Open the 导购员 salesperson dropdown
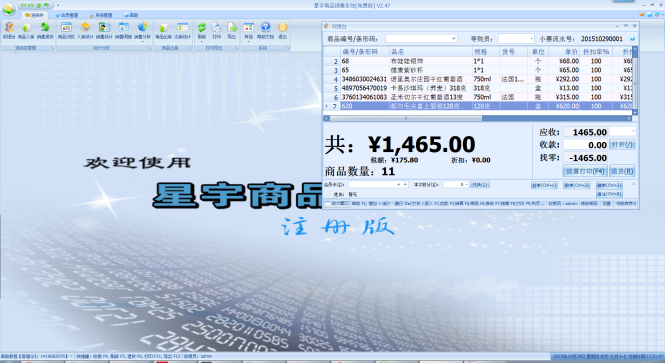Viewport: 665px width, 363px height. pyautogui.click(x=531, y=39)
